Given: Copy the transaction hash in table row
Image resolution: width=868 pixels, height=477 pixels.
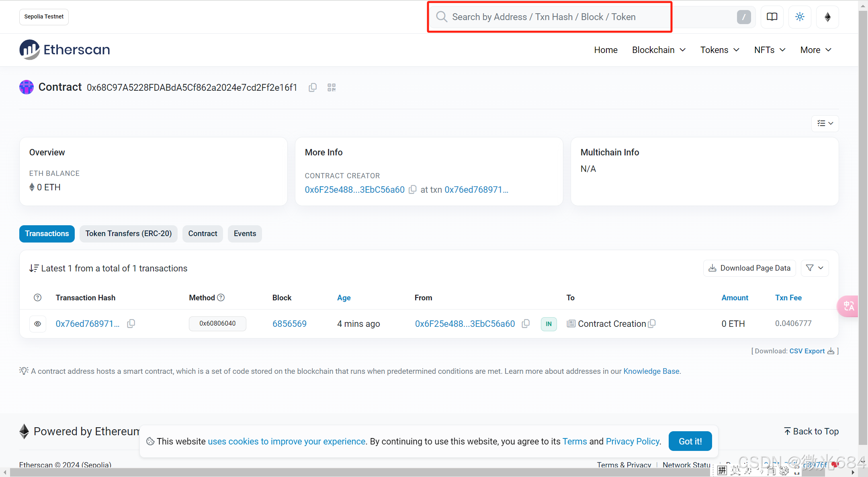Looking at the screenshot, I should pyautogui.click(x=131, y=324).
